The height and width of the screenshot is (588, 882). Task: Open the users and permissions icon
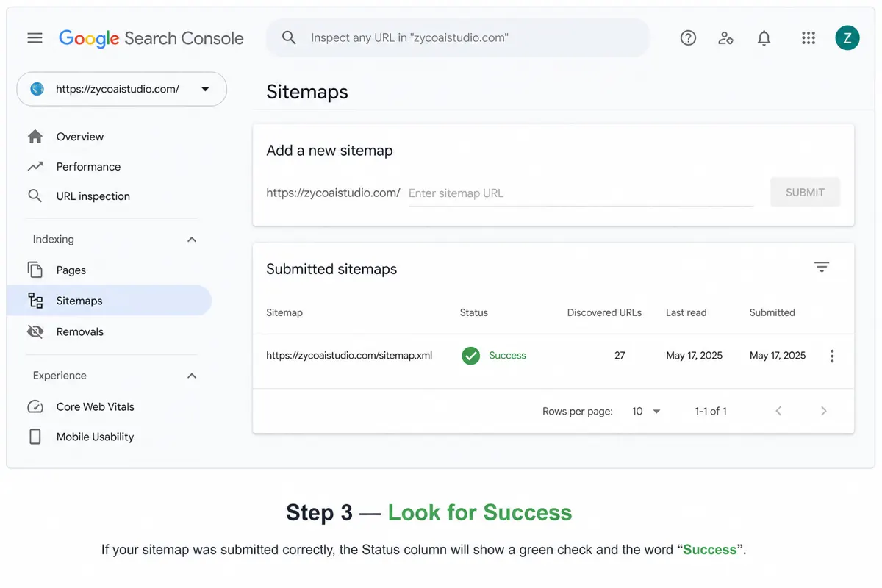click(x=725, y=38)
